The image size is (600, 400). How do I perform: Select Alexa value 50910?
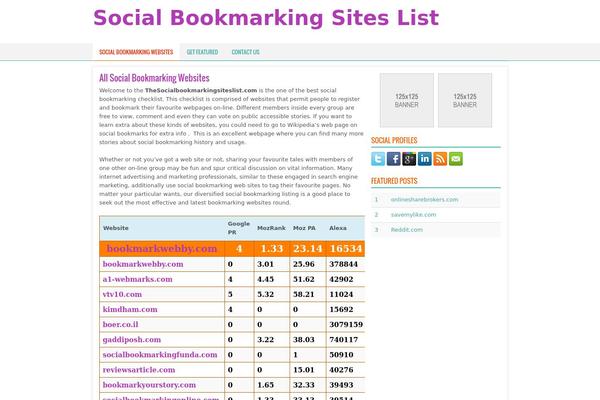point(341,355)
